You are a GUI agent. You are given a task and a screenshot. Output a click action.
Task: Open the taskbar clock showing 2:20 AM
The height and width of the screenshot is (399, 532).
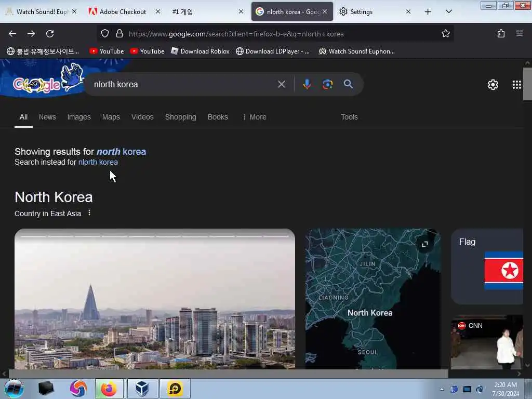point(506,389)
